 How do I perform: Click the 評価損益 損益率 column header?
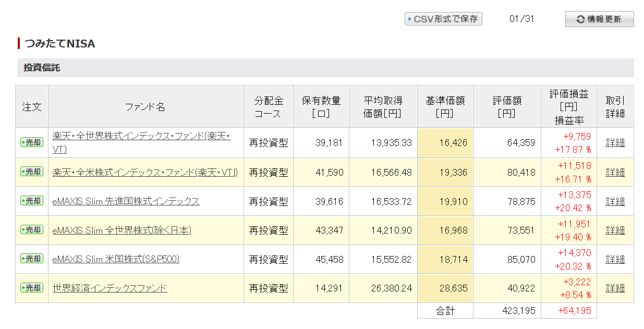tap(569, 106)
